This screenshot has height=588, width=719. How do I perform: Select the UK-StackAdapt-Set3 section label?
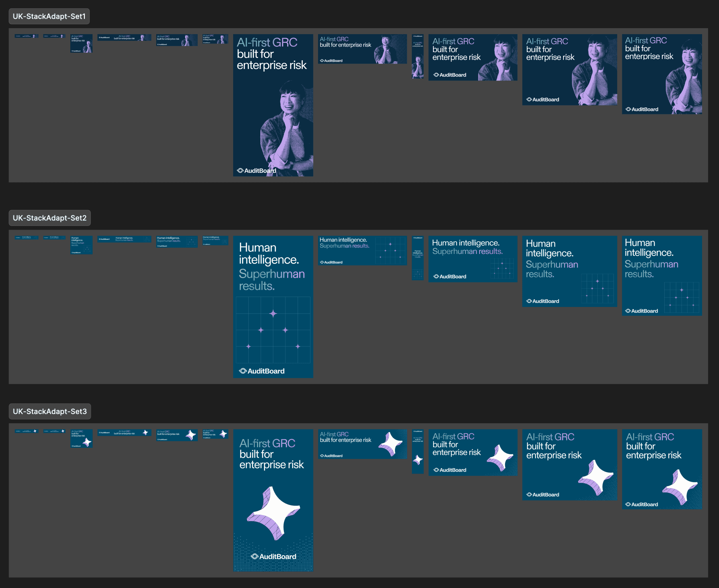(50, 411)
